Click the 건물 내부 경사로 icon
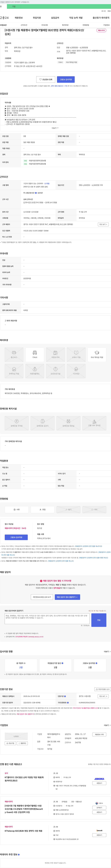 (94, 423)
